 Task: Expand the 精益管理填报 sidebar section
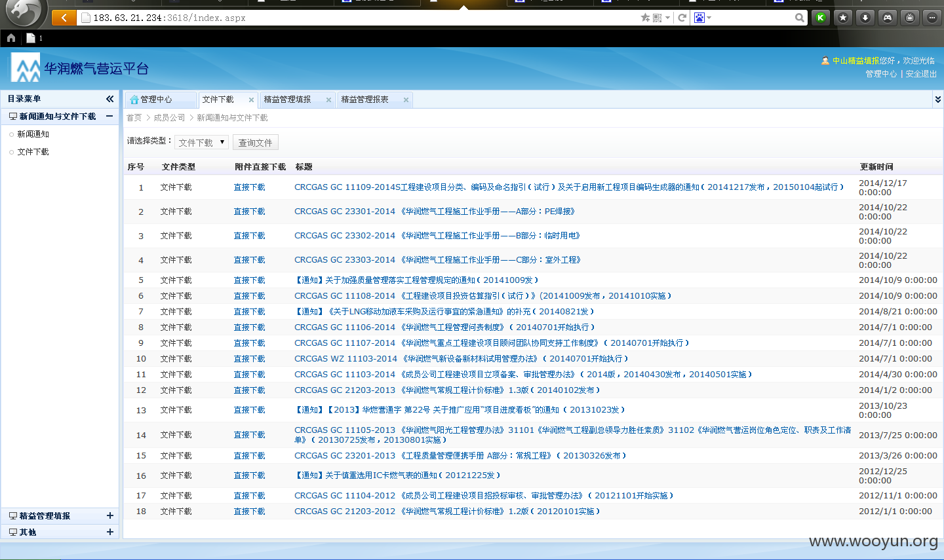pyautogui.click(x=109, y=515)
